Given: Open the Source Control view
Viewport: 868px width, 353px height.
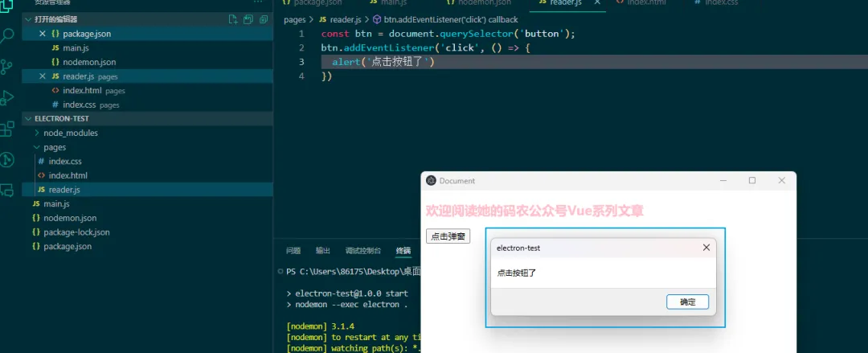Looking at the screenshot, I should pos(6,67).
